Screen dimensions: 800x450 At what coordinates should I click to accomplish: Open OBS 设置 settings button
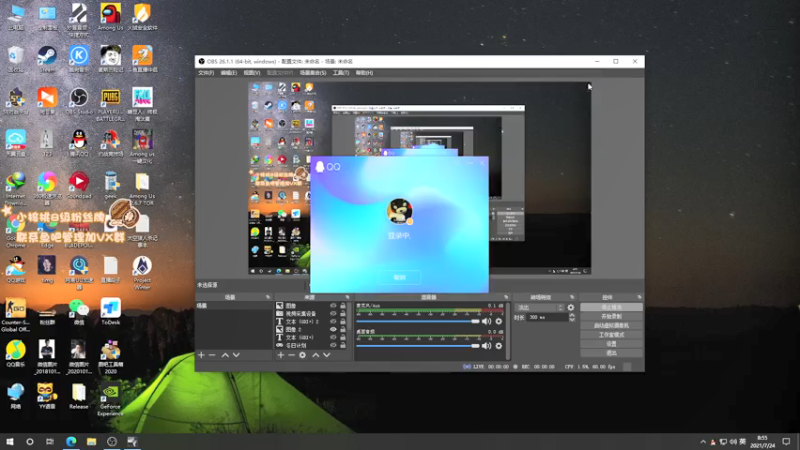coord(611,344)
